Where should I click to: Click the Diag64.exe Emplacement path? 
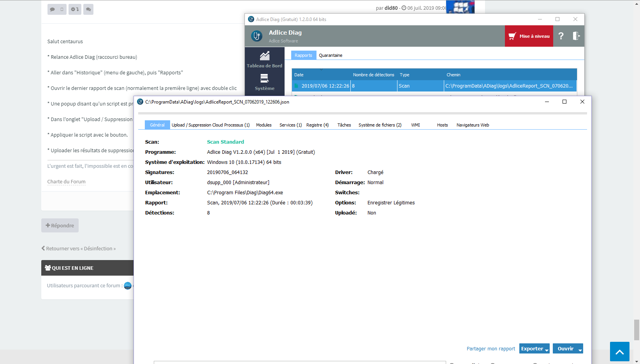pyautogui.click(x=245, y=193)
